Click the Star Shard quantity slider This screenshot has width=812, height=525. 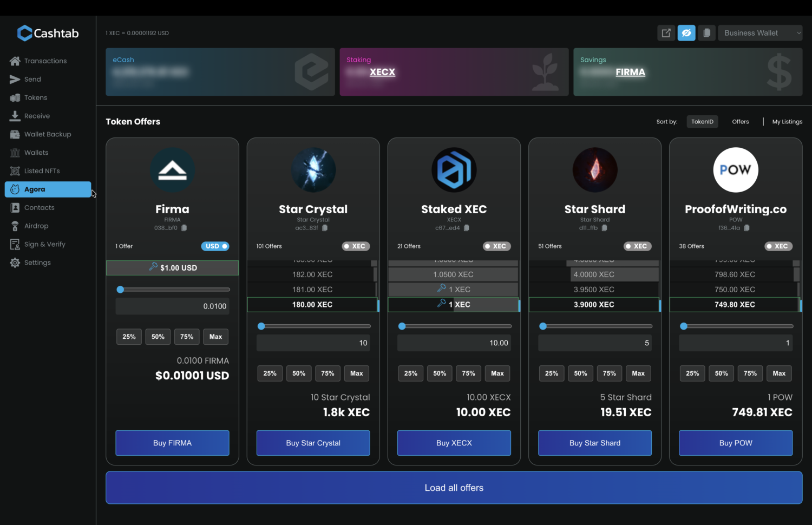click(x=543, y=326)
